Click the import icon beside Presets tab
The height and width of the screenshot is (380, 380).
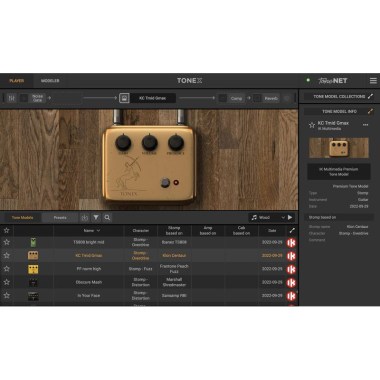[85, 218]
